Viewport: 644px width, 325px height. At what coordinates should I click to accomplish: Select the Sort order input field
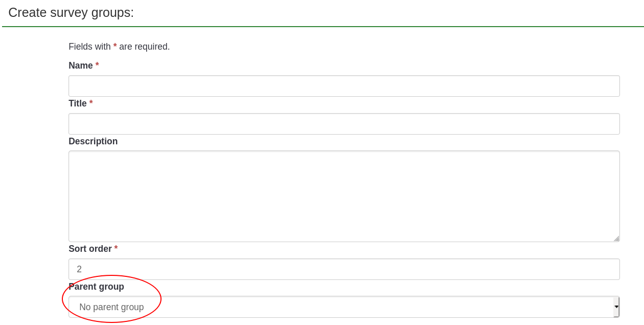point(343,269)
